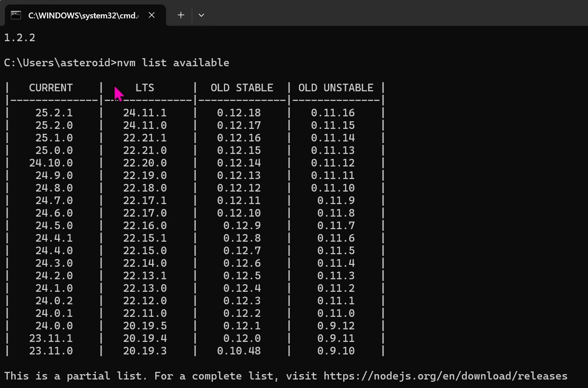Click old unstable version 0.11.16
Viewport: 588px width, 388px height.
click(x=332, y=113)
